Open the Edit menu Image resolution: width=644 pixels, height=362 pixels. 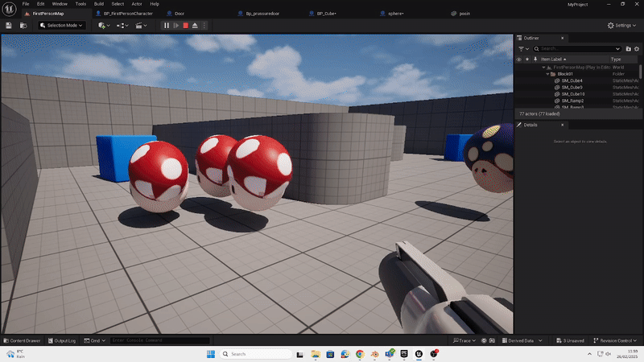tap(41, 4)
